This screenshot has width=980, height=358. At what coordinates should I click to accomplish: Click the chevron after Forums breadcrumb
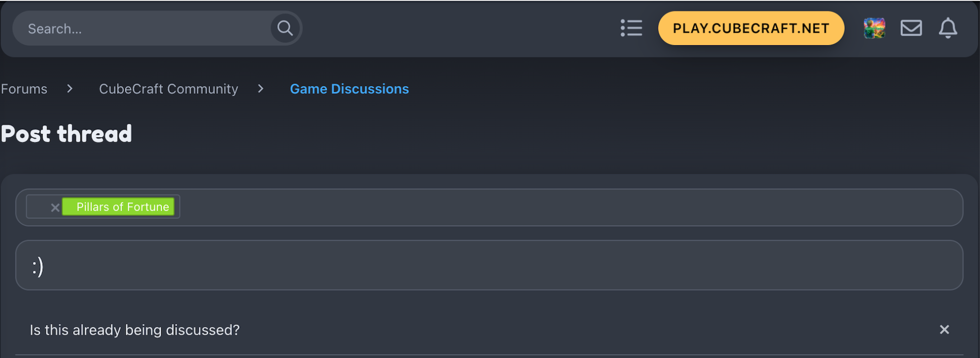(70, 89)
